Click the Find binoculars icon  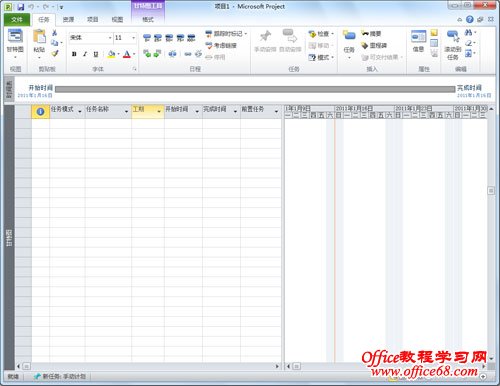click(x=469, y=33)
